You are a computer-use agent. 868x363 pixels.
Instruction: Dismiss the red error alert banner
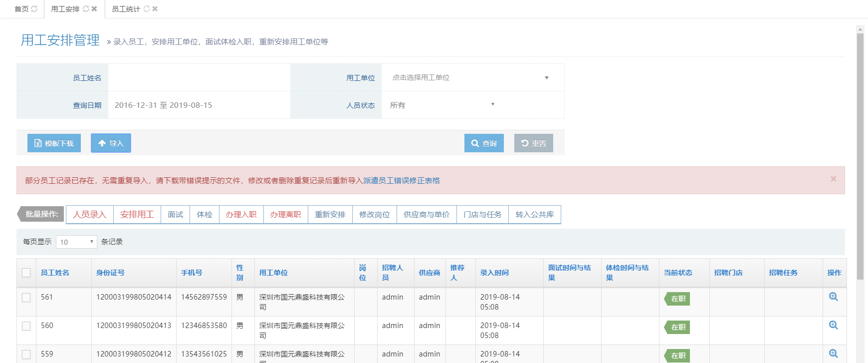point(833,179)
